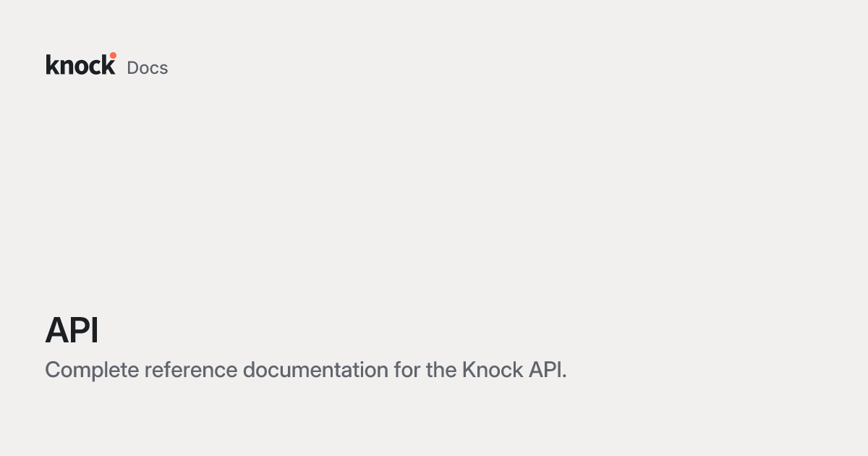
Task: Click the last letter k of the logo
Action: [109, 64]
